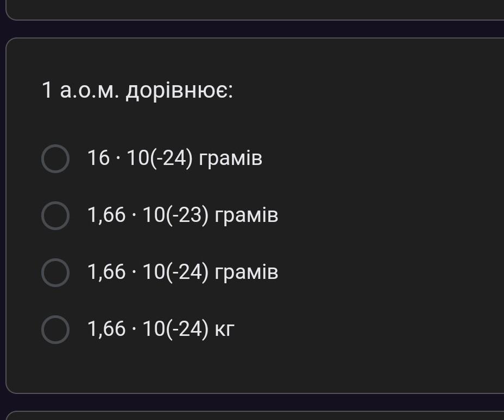Viewport: 504px width, 420px height.
Task: Select the radio button for 16 · 10(-24) грамів
Action: (55, 158)
